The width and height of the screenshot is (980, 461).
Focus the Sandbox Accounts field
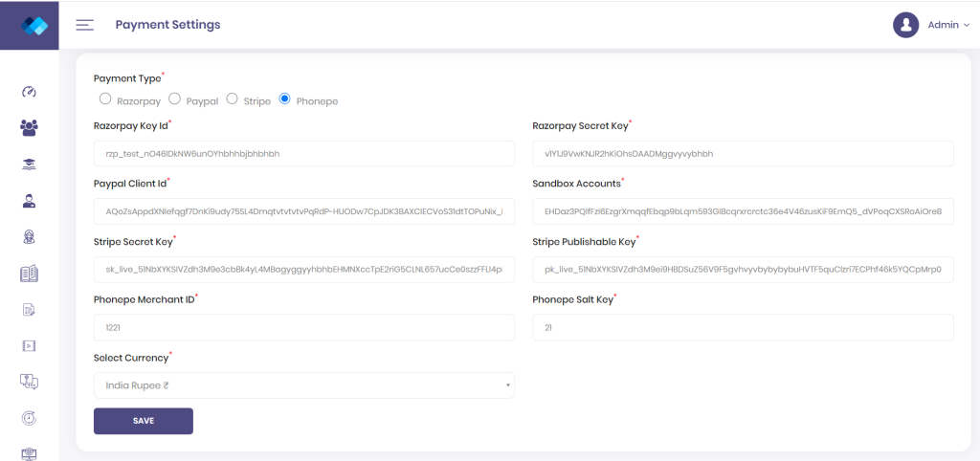(x=743, y=211)
